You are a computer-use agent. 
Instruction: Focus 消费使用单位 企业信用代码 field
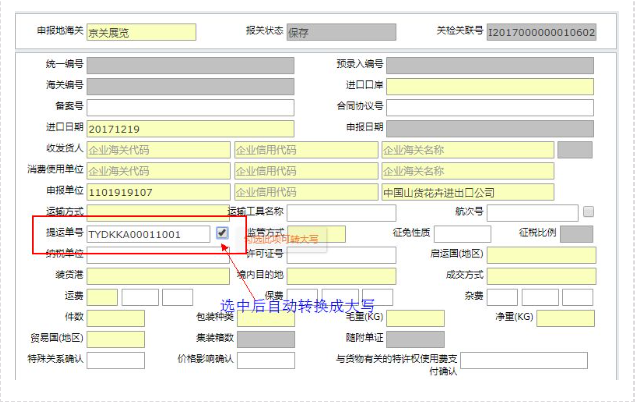tap(306, 171)
